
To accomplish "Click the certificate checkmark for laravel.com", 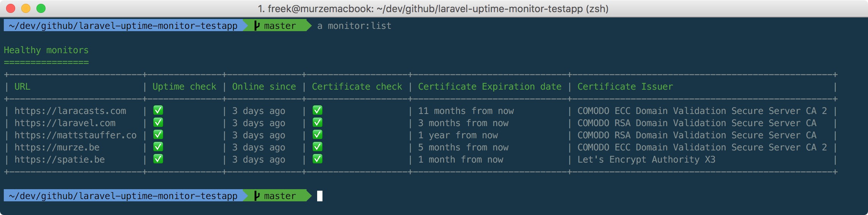I will (317, 123).
